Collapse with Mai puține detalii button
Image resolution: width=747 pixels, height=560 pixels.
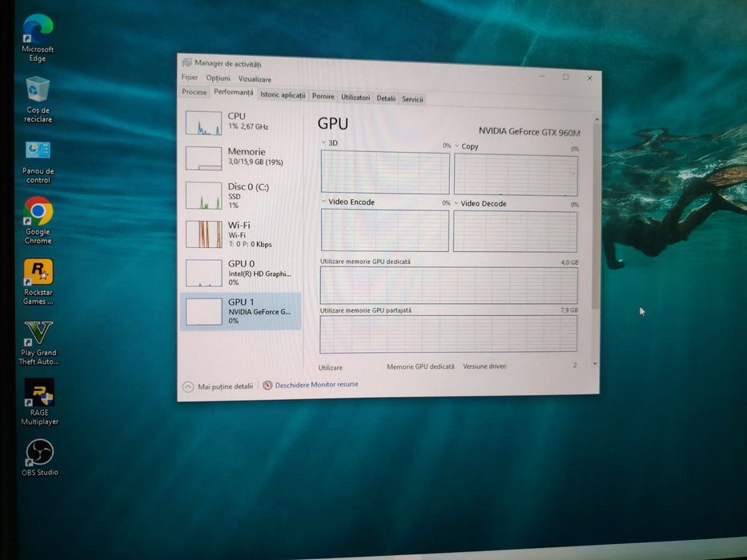coord(219,386)
